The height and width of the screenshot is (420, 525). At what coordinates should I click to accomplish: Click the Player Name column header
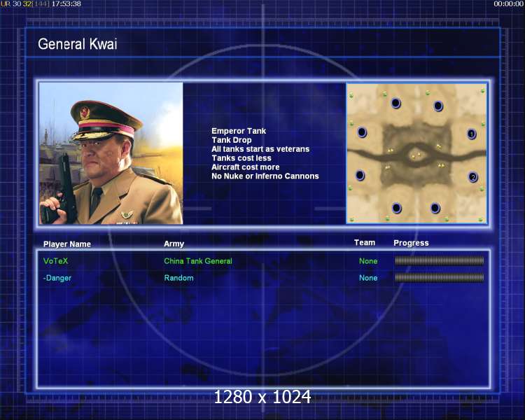[67, 244]
